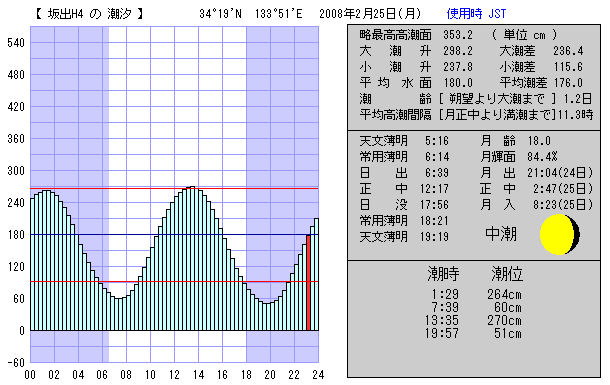Click the y-axis label 540
Viewport: 610px width, 385px height.
coord(16,43)
